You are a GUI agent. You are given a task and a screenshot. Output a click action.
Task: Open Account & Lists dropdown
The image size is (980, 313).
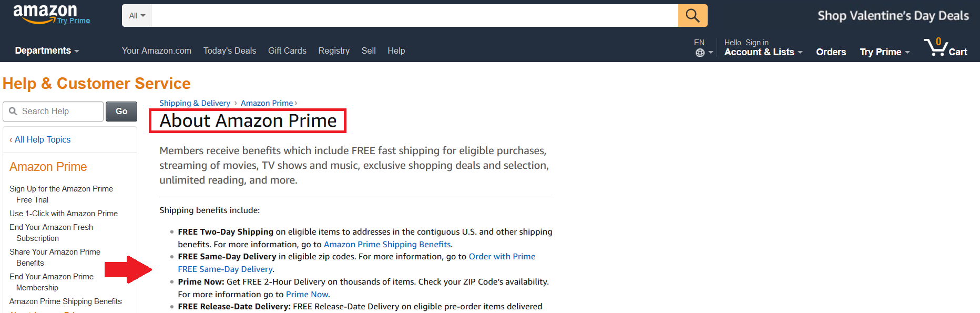pos(763,52)
